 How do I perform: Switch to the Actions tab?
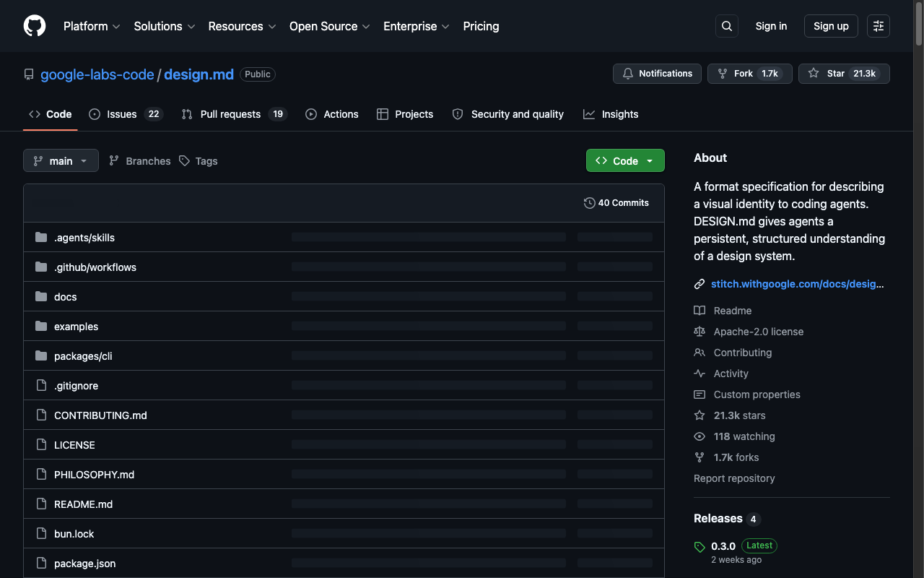[x=332, y=114]
